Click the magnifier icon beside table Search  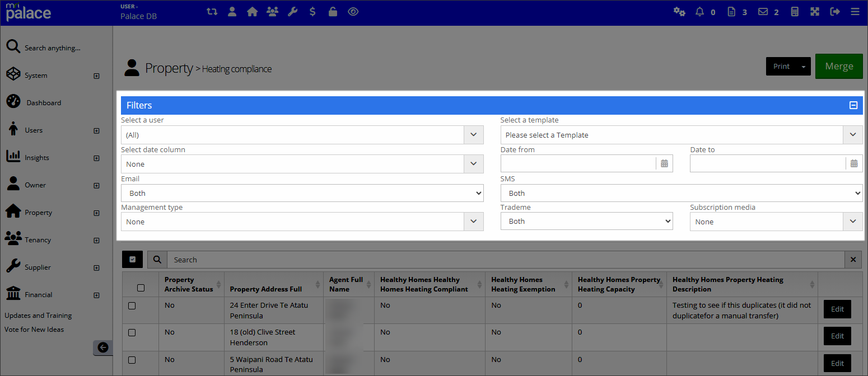[x=157, y=260]
